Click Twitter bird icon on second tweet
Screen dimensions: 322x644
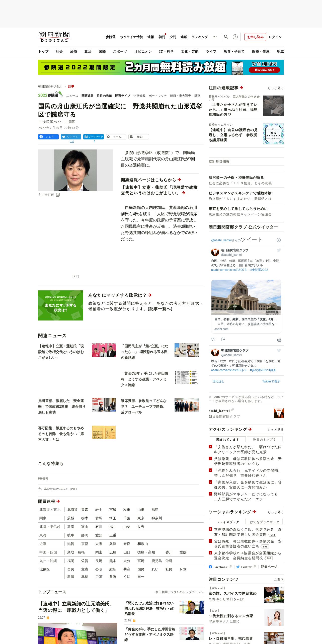[279, 350]
